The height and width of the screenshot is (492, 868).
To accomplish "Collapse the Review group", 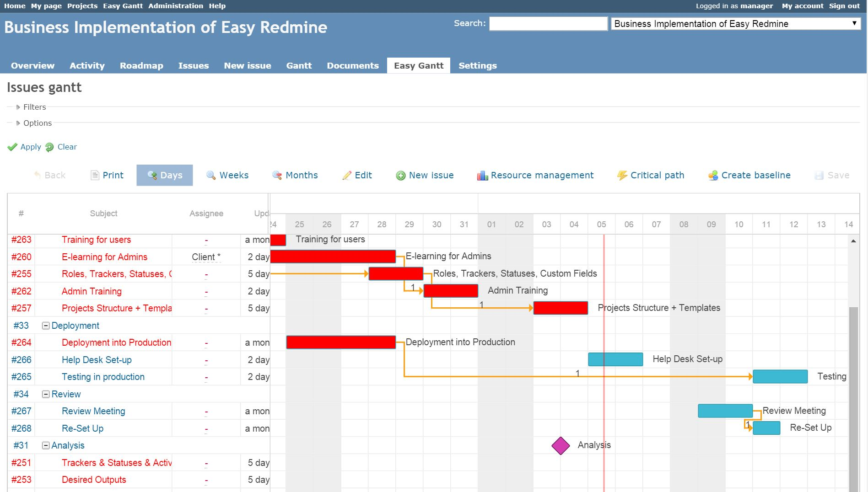I will click(x=45, y=394).
